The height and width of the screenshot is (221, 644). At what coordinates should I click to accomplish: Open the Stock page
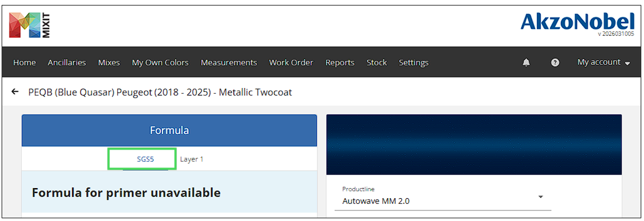[377, 63]
